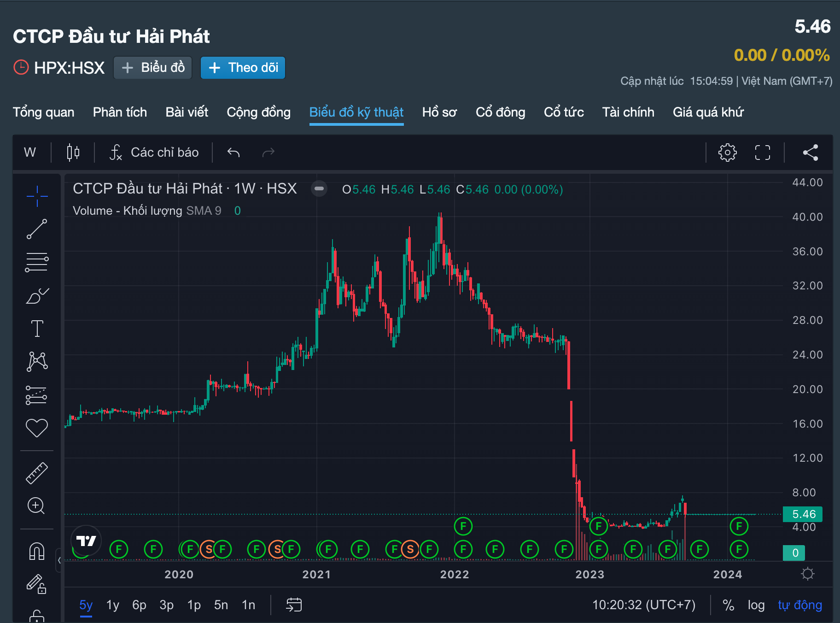Toggle the magnet snap mode

(x=37, y=551)
